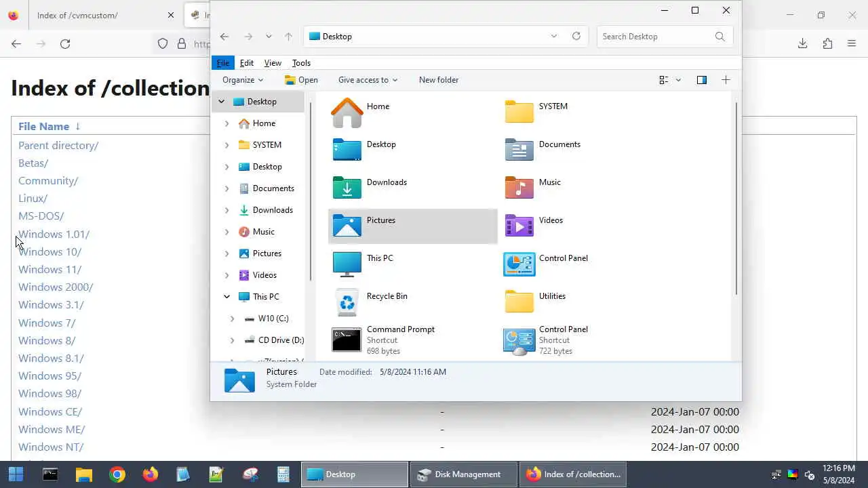
Task: Open the Edit menu
Action: [247, 63]
